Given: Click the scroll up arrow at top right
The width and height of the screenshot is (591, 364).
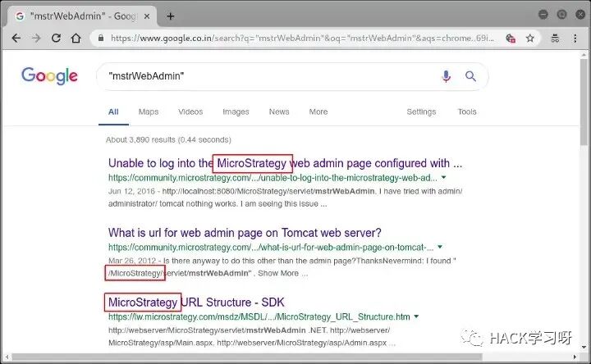Looking at the screenshot, I should click(584, 55).
